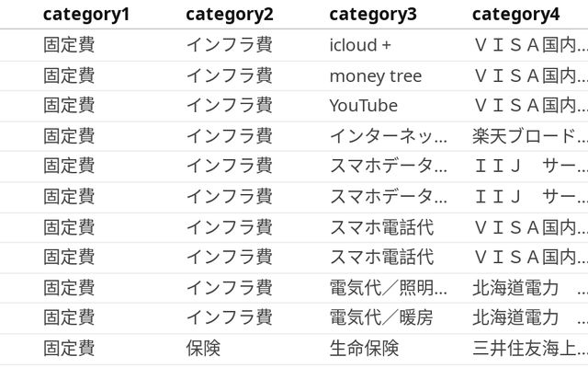Select the category3 column header
The width and height of the screenshot is (588, 368).
pyautogui.click(x=373, y=14)
